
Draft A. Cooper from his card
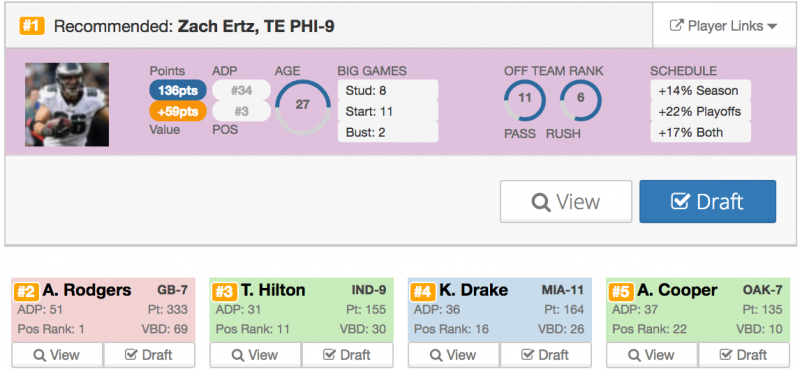pos(744,355)
